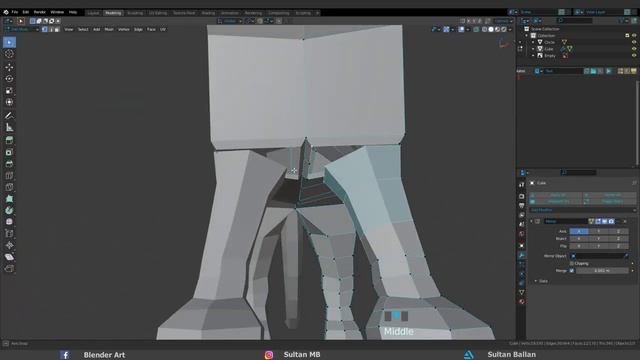Toggle Flip Z button
The width and height of the screenshot is (640, 360).
coord(618,246)
